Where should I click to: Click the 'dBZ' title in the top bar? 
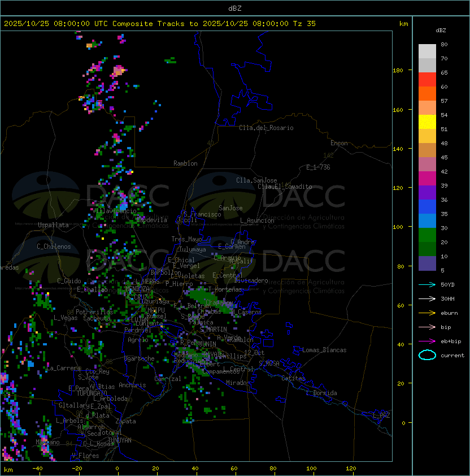pos(235,8)
